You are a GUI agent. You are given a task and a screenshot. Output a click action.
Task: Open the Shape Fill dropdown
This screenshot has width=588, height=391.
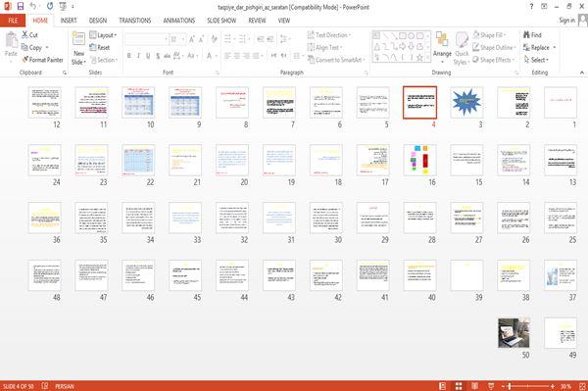(x=489, y=35)
